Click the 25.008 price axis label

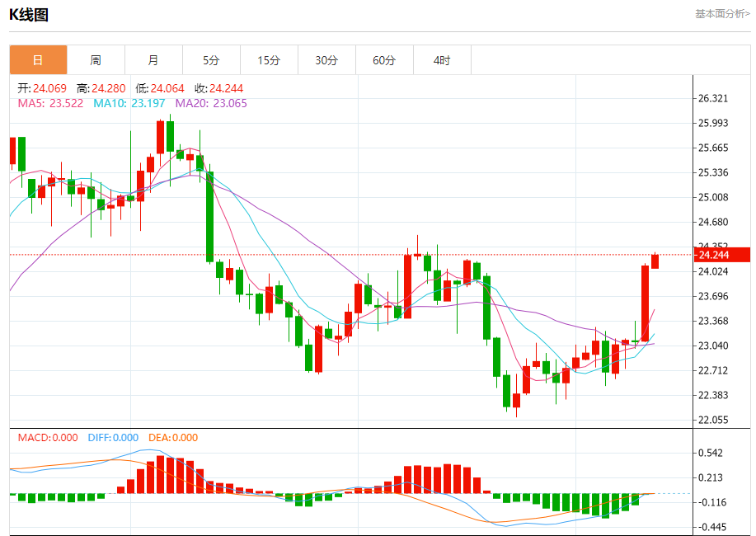[x=713, y=197]
